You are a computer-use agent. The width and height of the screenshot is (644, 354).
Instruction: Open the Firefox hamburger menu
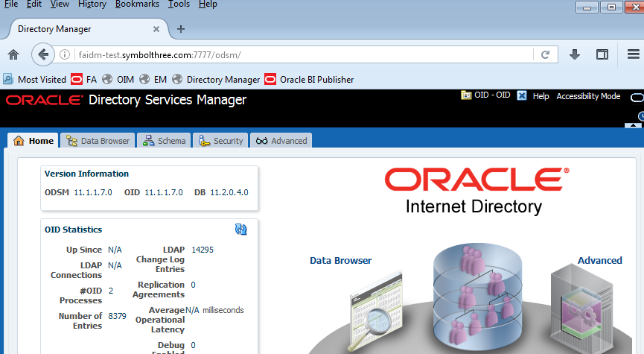(633, 54)
